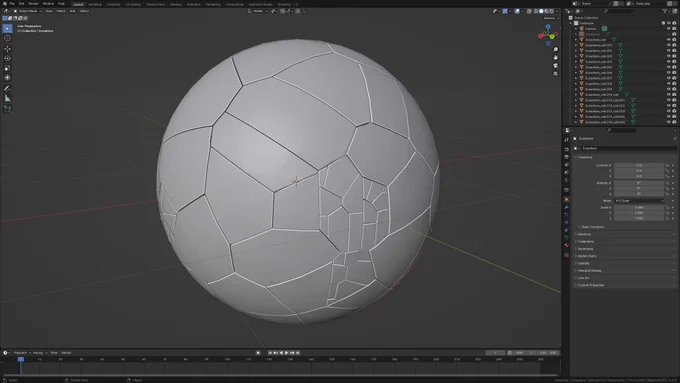Open the Texture properties tab

point(566,255)
